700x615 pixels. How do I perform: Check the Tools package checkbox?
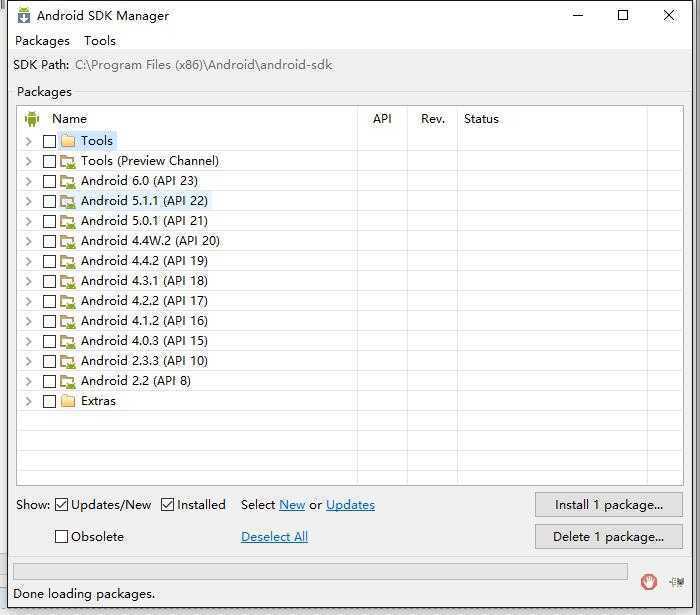point(49,141)
